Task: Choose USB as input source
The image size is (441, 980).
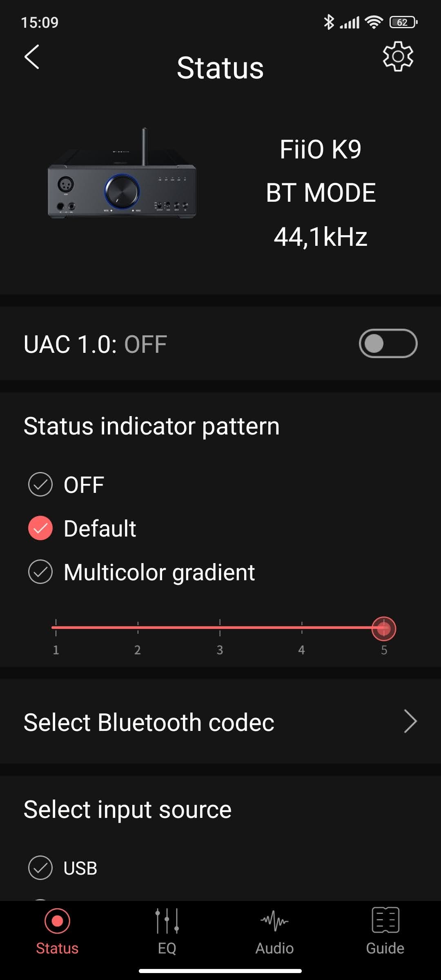Action: (40, 868)
